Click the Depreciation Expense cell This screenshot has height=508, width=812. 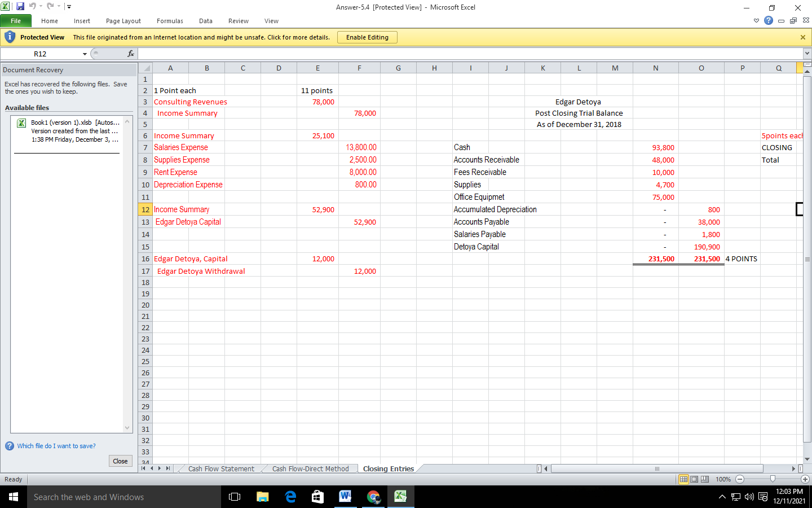pyautogui.click(x=188, y=185)
